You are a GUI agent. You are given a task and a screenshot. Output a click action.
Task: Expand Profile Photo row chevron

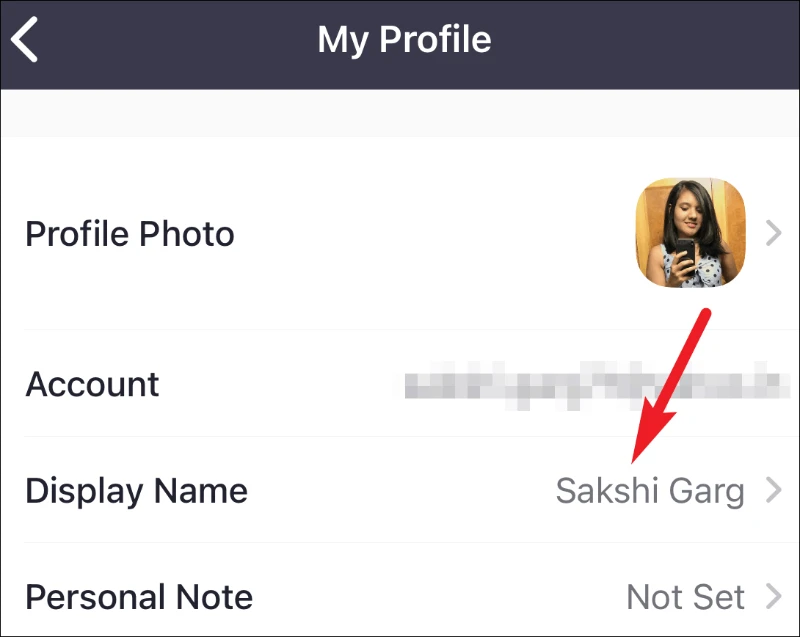tap(774, 234)
